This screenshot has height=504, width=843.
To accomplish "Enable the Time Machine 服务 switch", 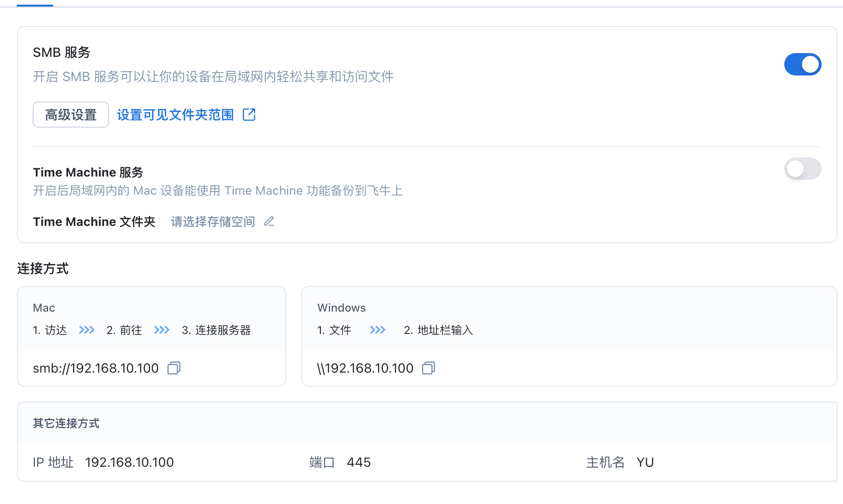I will (802, 169).
